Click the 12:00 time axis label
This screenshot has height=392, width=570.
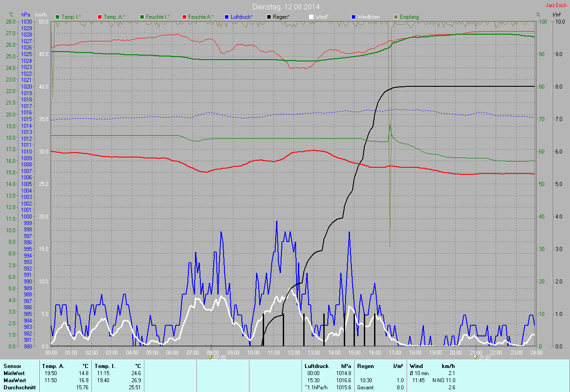294,352
